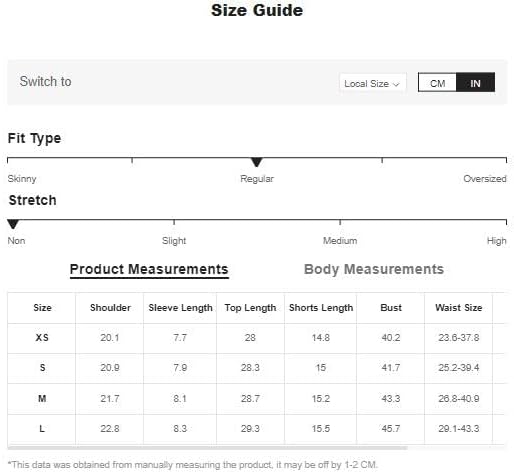Select the L size row label
The height and width of the screenshot is (474, 514).
click(x=42, y=429)
